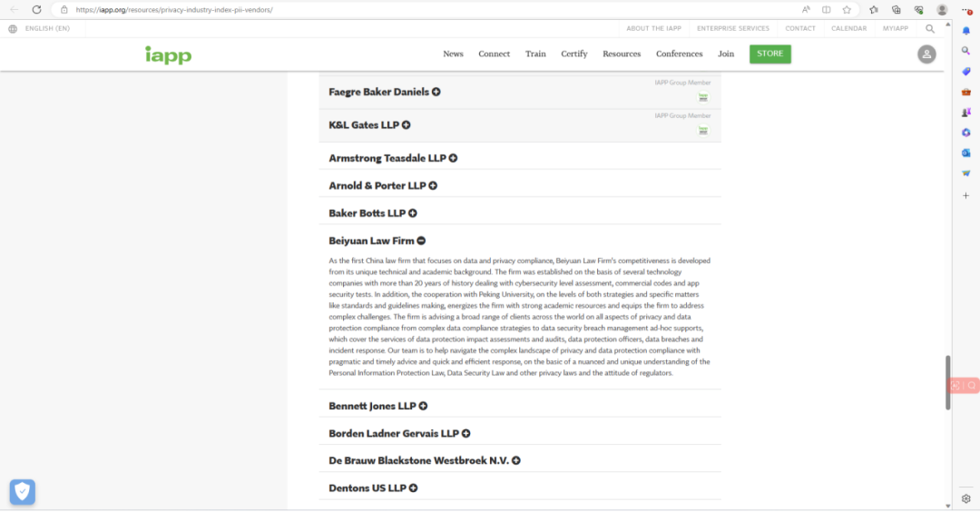Open ENTERPRISE SERVICES link
Viewport: 980px width, 512px height.
tap(733, 29)
